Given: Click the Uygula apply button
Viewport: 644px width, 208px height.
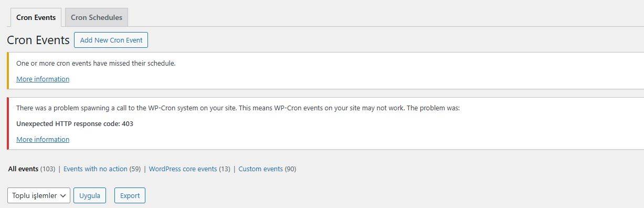Looking at the screenshot, I should click(90, 195).
